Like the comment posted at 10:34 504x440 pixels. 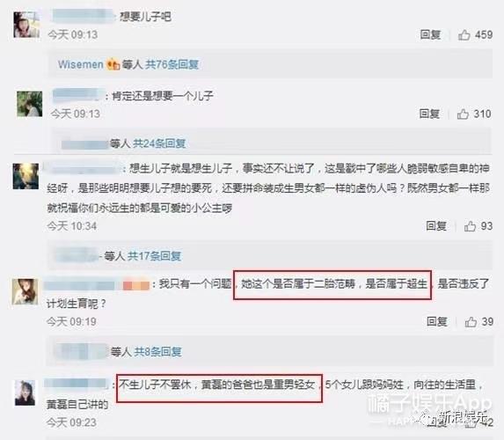[470, 226]
